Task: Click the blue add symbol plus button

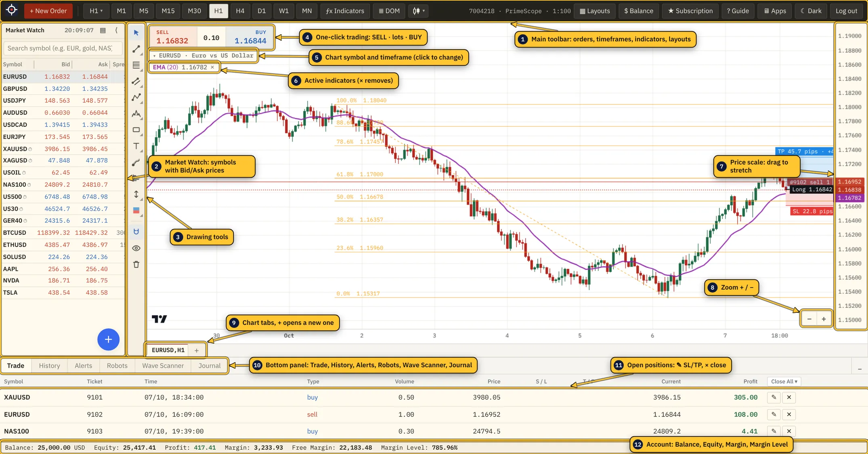Action: click(x=108, y=339)
